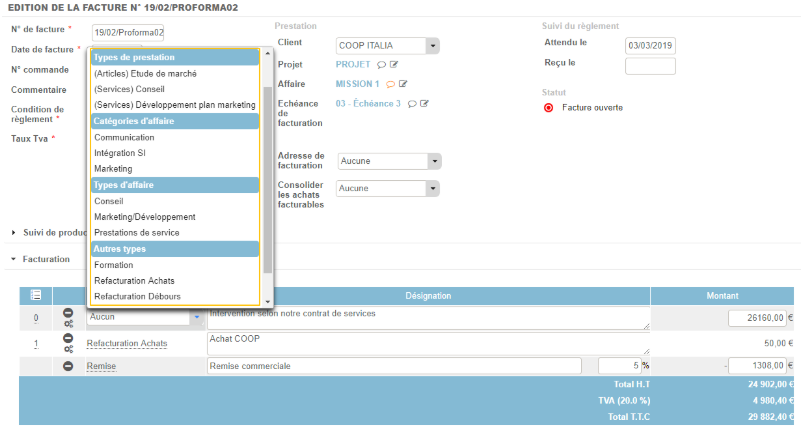
Task: Collapse the Facturation section
Action: (x=14, y=259)
